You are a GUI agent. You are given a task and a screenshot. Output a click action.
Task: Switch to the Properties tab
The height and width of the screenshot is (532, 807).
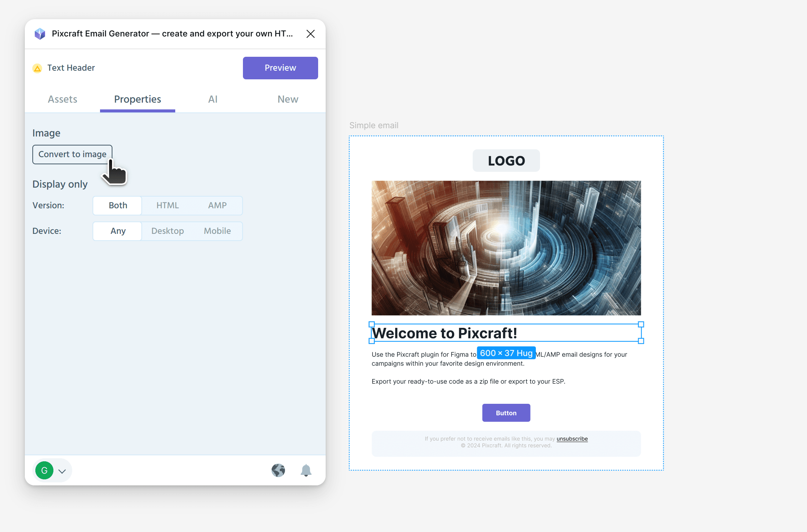(138, 99)
